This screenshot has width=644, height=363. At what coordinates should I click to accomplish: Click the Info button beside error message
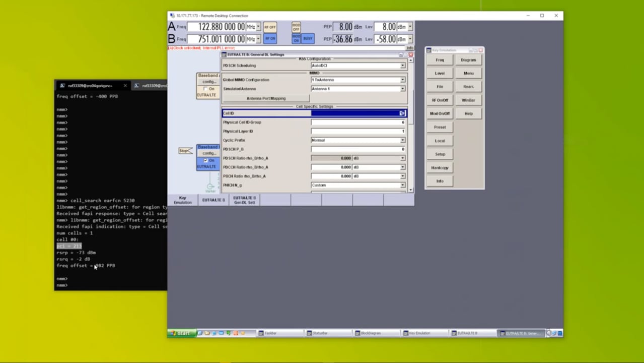coord(409,48)
